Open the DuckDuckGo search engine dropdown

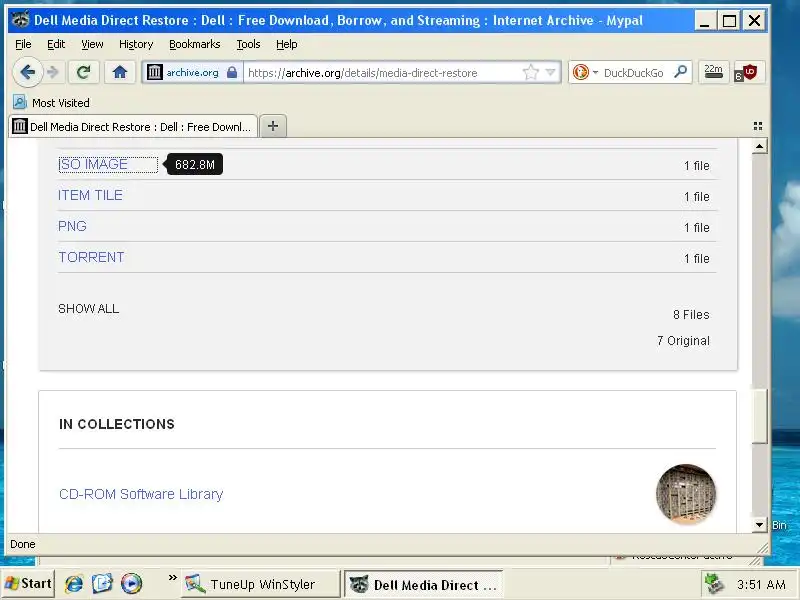585,72
